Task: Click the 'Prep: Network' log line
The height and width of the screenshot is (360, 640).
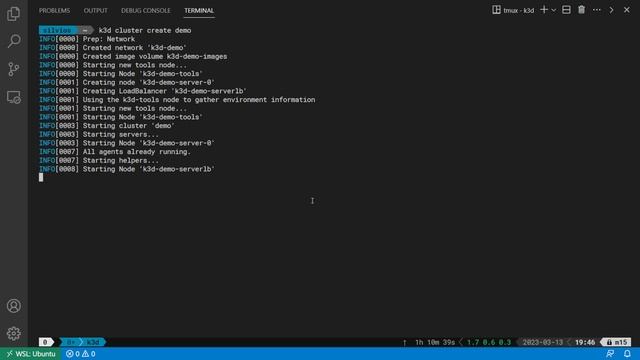Action: 87,39
